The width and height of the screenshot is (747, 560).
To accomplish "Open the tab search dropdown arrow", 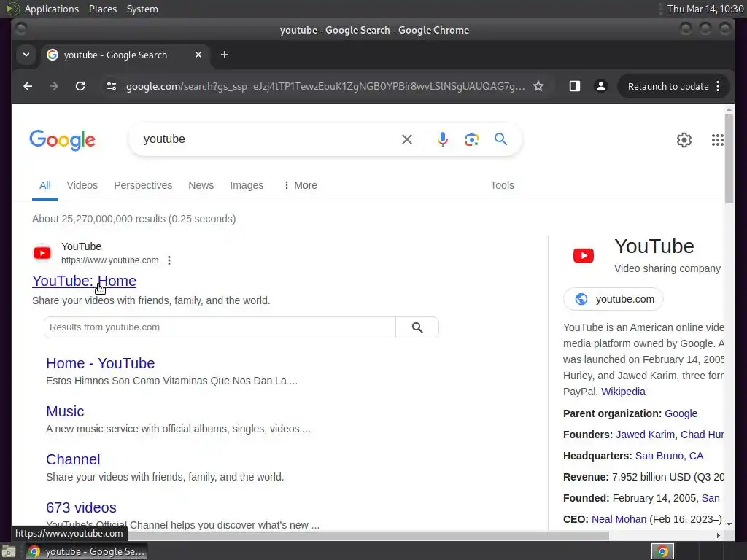I will pos(26,55).
